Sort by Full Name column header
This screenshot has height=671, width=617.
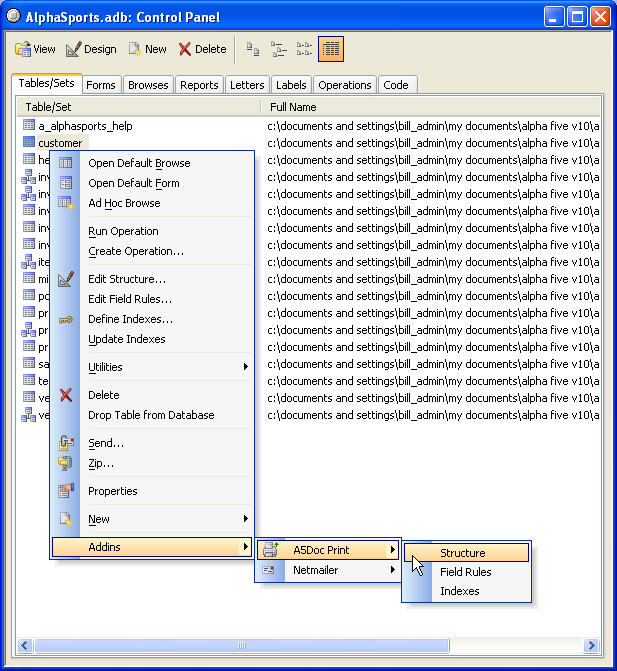[430, 107]
